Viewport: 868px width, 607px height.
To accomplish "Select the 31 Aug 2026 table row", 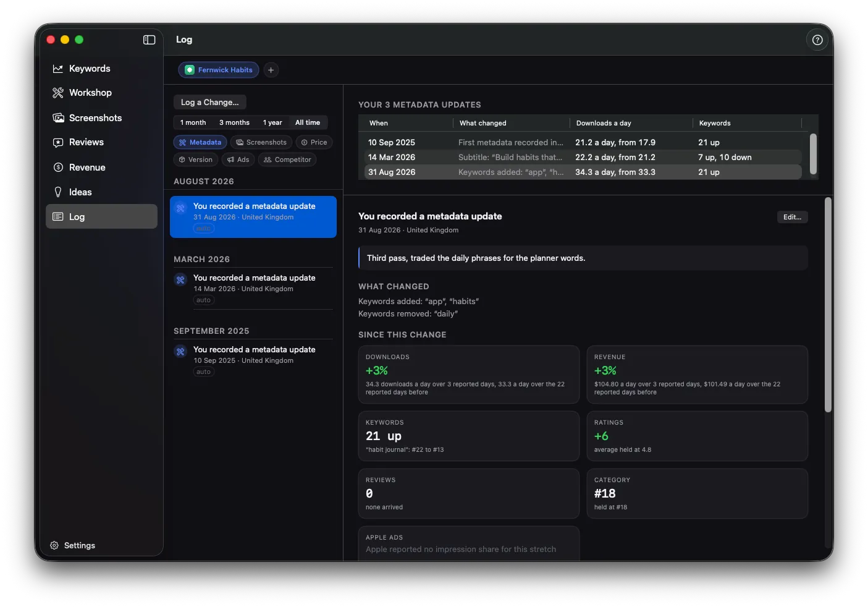I will tap(583, 172).
